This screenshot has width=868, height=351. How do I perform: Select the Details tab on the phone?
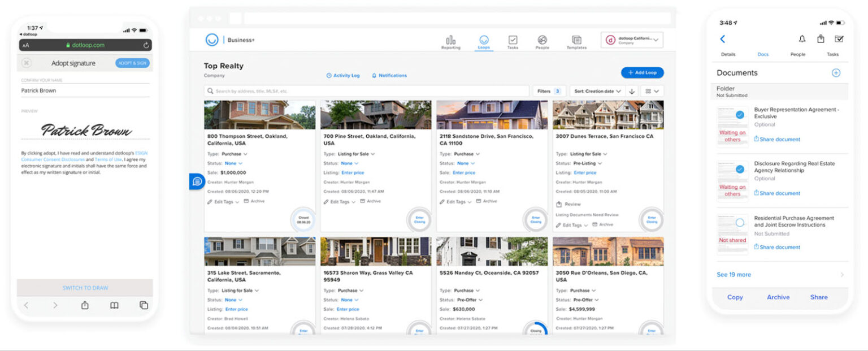(728, 54)
